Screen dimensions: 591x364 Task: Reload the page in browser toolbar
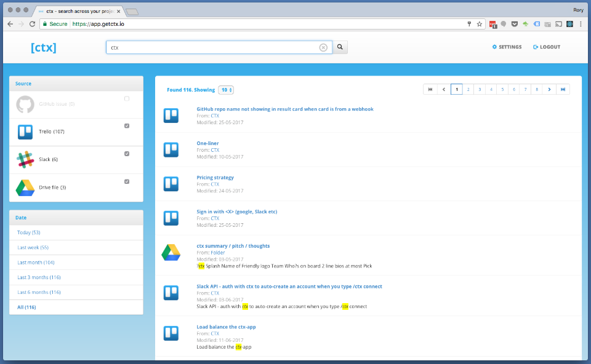(33, 24)
